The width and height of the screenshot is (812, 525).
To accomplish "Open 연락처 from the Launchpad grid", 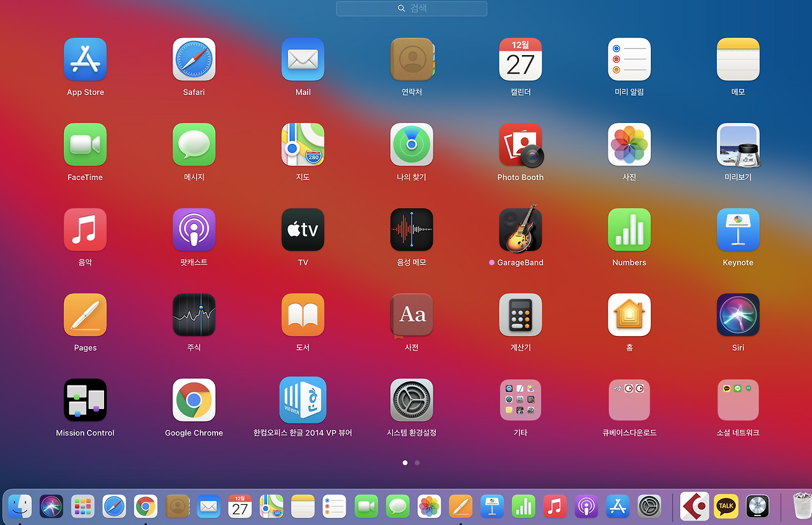I will [412, 60].
